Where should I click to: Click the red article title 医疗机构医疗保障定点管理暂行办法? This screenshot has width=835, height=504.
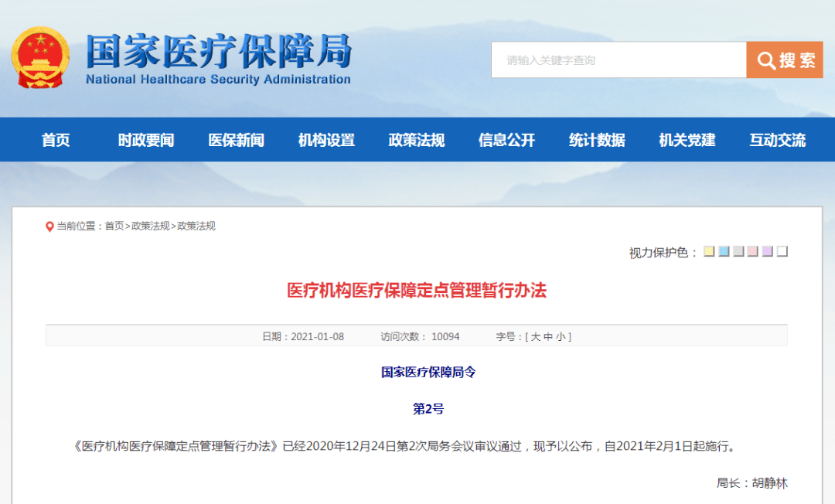pos(417,291)
